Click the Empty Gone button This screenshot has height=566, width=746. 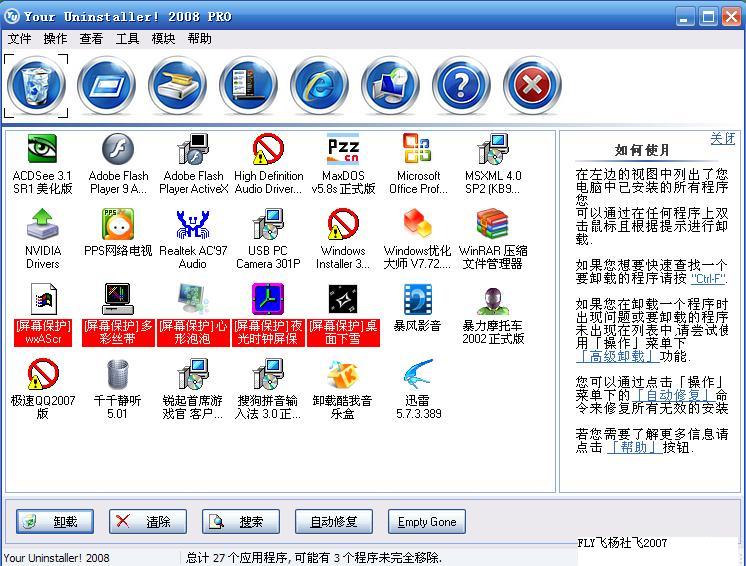pyautogui.click(x=427, y=522)
